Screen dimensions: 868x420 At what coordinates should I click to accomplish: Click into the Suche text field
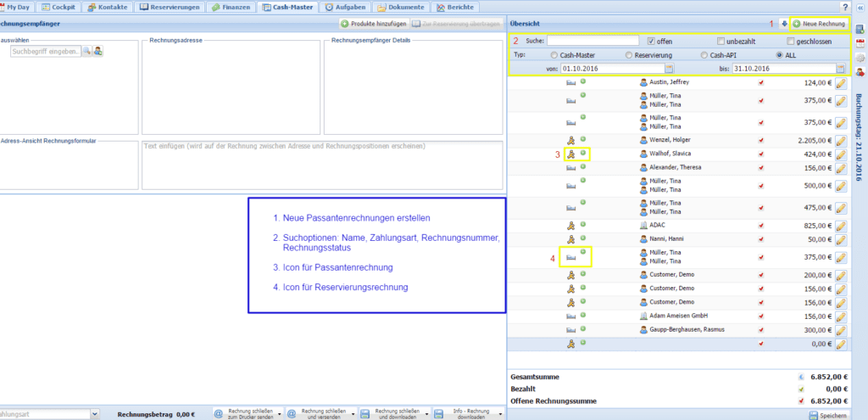593,41
